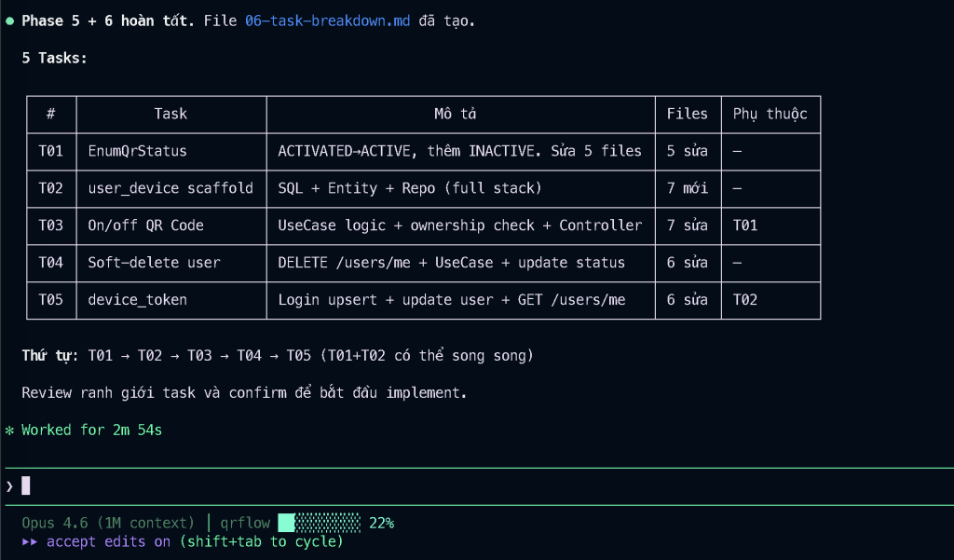Select the "Mô tả" column header

(x=460, y=114)
